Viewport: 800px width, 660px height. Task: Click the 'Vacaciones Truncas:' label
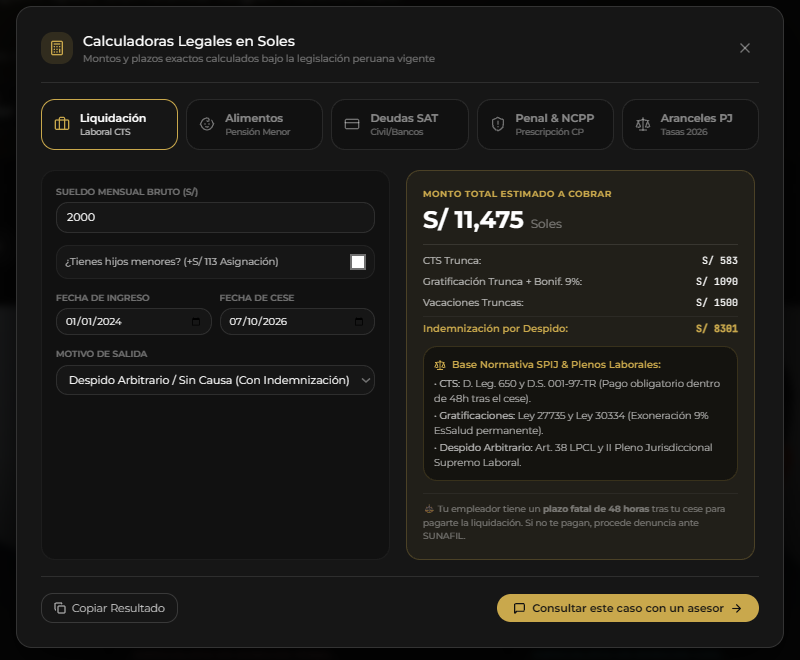coord(473,302)
